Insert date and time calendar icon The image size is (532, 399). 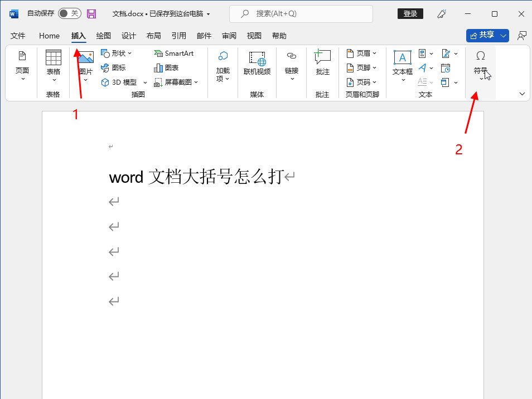(x=446, y=68)
